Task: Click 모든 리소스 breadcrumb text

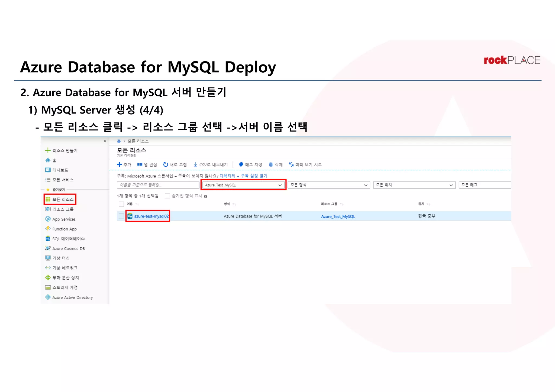Action: pos(138,141)
